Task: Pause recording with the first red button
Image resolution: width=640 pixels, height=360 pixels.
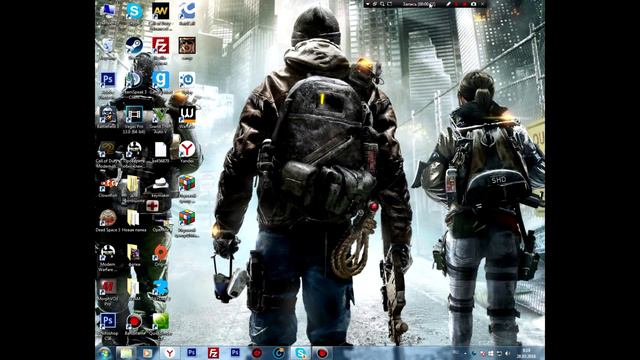Action: (x=456, y=4)
